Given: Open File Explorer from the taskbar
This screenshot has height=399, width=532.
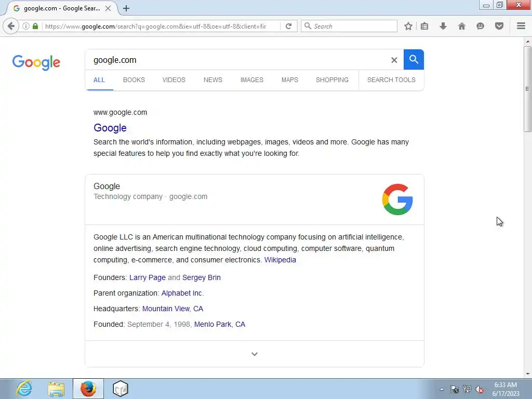Looking at the screenshot, I should pos(56,389).
